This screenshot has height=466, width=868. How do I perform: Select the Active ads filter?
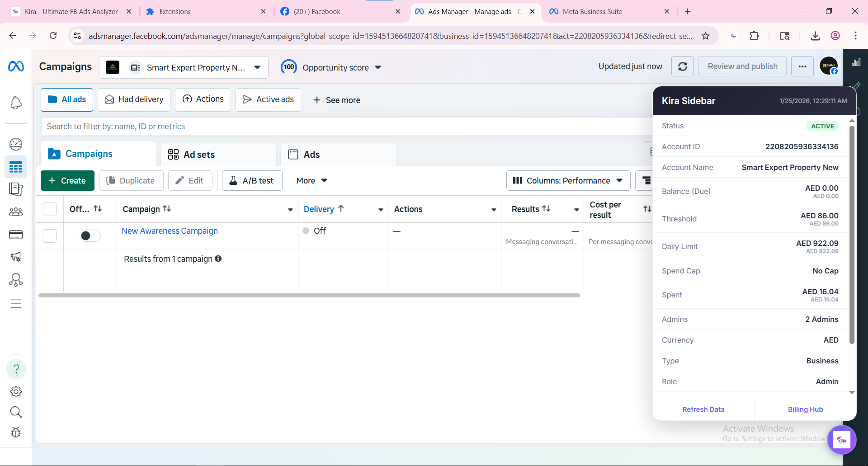[268, 99]
